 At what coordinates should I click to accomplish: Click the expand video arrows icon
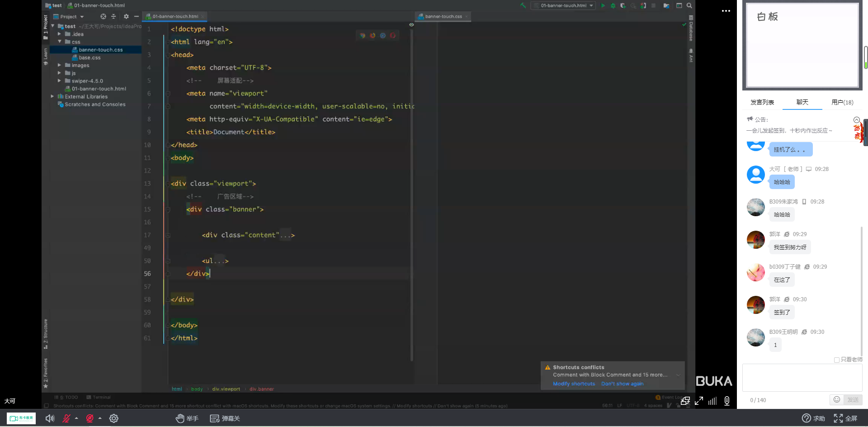[x=699, y=401]
